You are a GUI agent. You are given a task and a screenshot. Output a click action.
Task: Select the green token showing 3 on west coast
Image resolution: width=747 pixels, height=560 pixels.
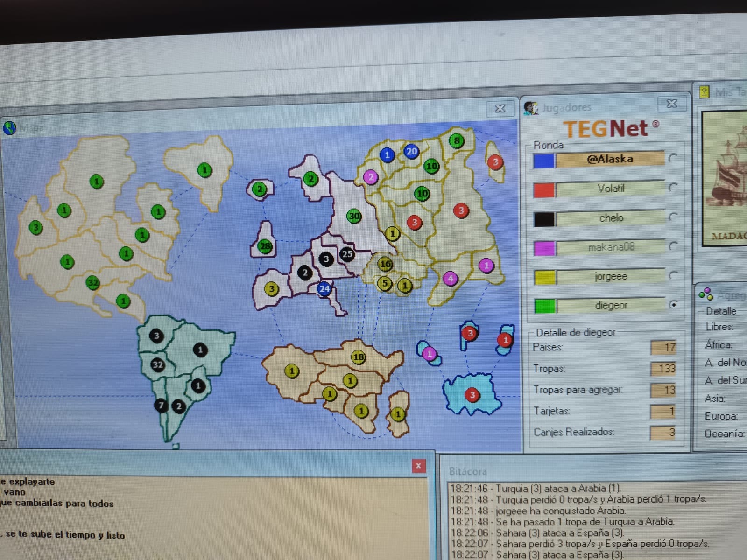[x=35, y=228]
